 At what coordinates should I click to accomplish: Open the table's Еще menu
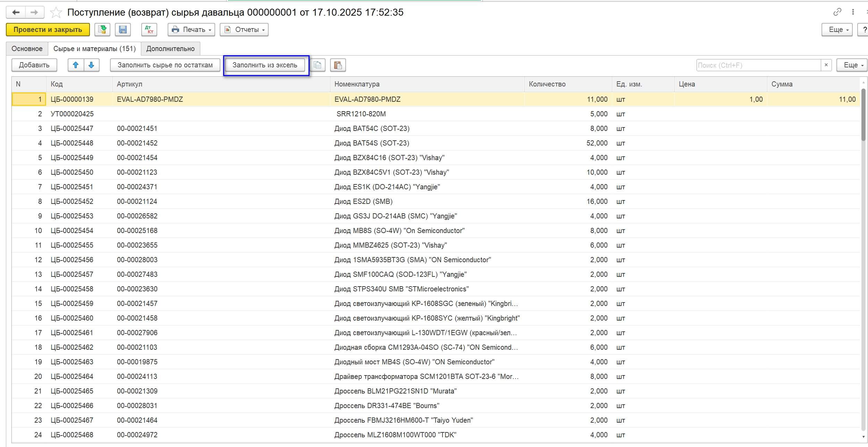[x=851, y=65]
